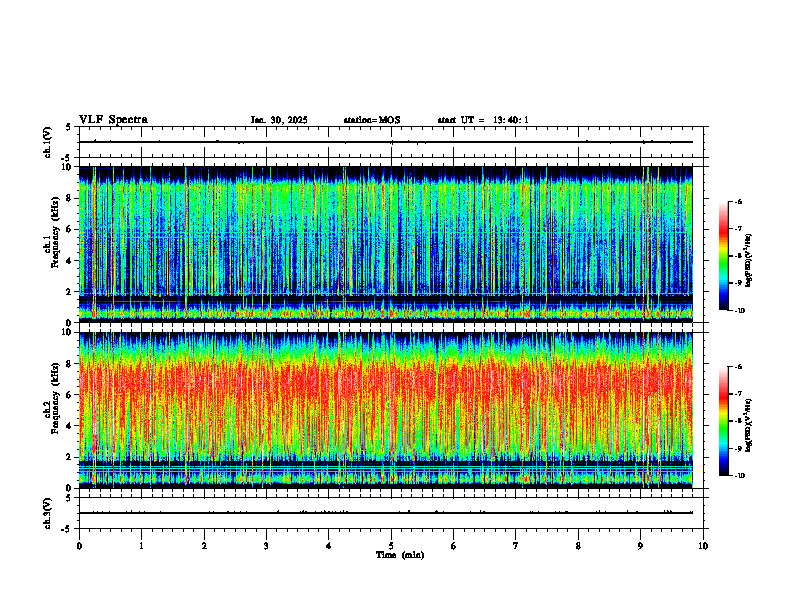Click the "ch.3(V)" waveform axis label
Image resolution: width=792 pixels, height=612 pixels.
point(48,513)
